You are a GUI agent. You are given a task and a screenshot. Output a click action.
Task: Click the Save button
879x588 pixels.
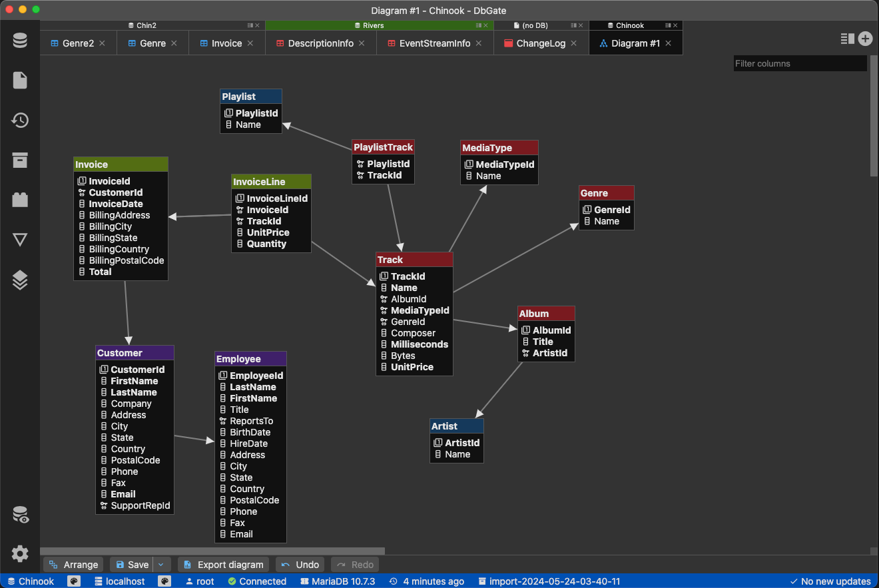[x=132, y=565]
